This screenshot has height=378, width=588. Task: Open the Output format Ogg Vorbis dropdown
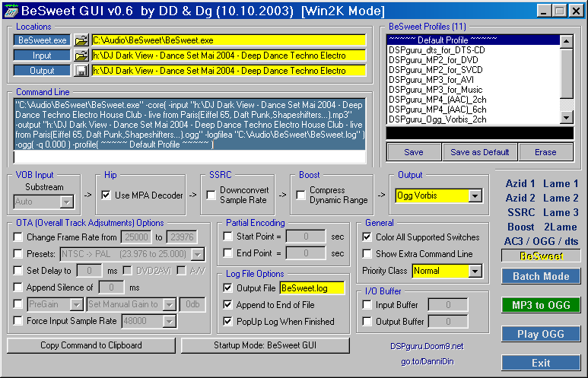475,195
